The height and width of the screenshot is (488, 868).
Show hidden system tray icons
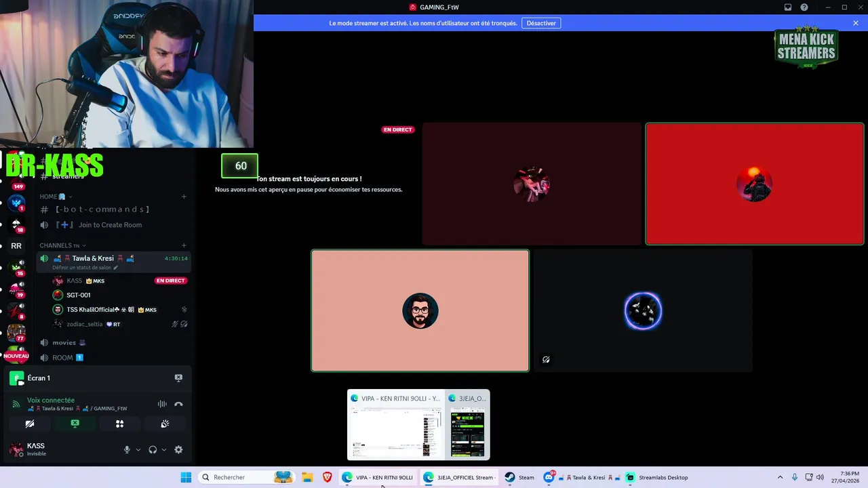(780, 477)
